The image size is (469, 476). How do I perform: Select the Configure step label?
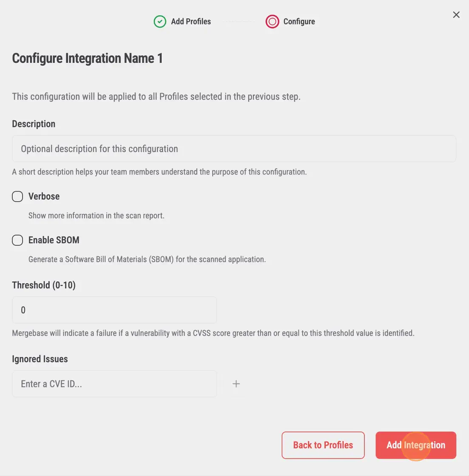pyautogui.click(x=299, y=22)
